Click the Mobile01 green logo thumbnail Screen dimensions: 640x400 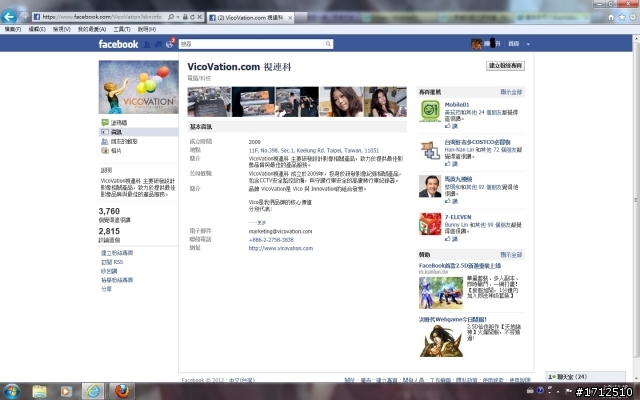click(x=430, y=111)
